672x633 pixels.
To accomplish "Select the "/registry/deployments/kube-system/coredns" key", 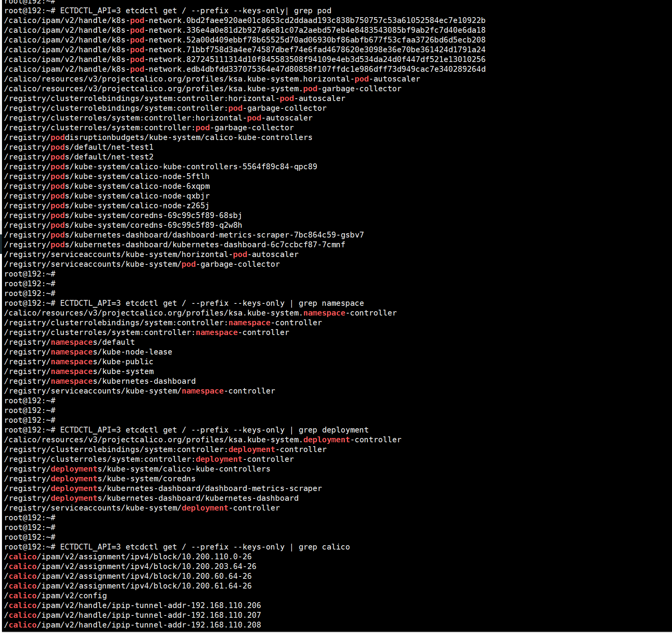I will [x=100, y=479].
